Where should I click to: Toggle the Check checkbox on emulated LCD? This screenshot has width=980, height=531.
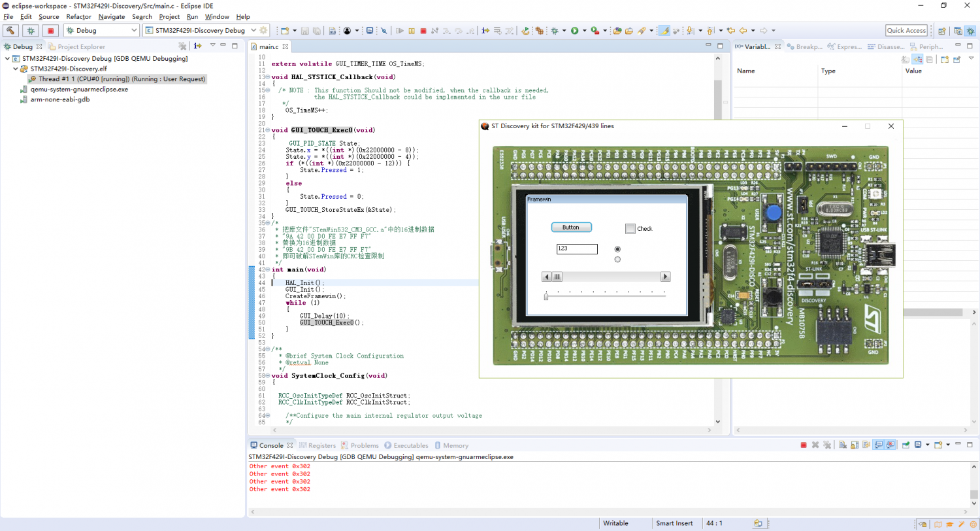pyautogui.click(x=630, y=229)
